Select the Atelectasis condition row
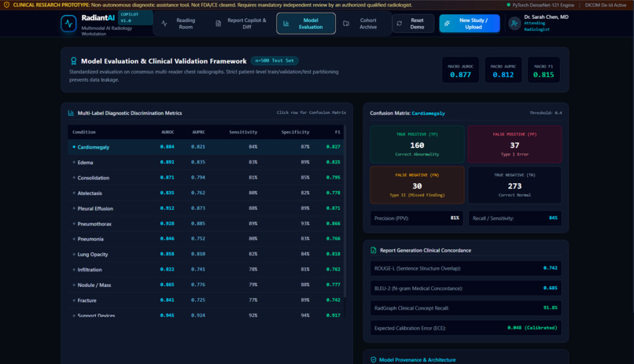 click(x=205, y=193)
